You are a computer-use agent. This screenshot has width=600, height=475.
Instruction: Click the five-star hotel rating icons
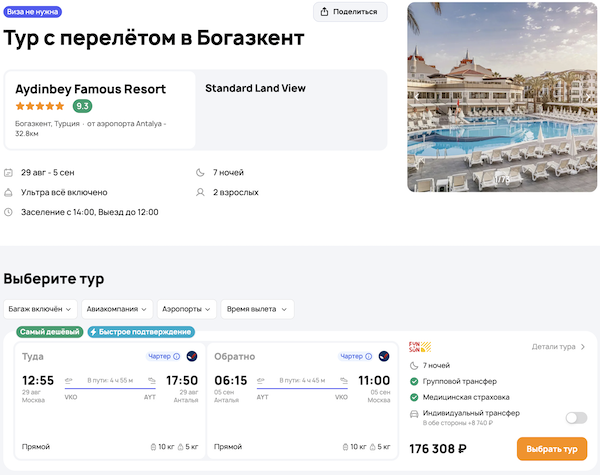[40, 106]
